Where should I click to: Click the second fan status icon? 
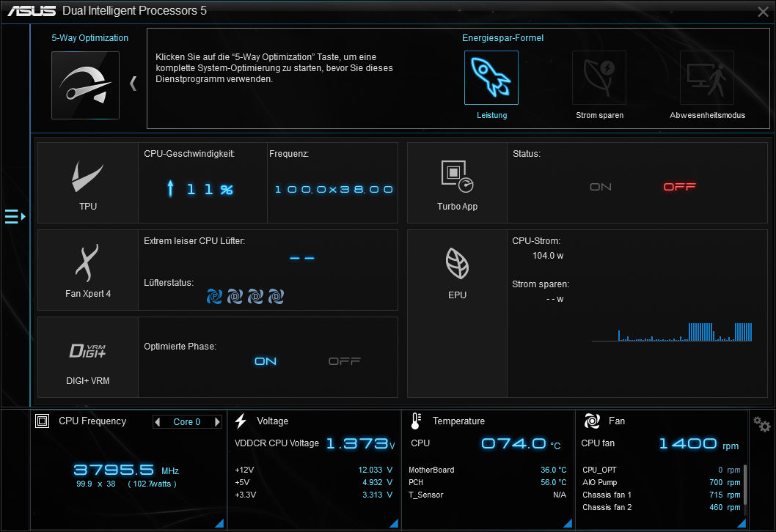tap(235, 296)
